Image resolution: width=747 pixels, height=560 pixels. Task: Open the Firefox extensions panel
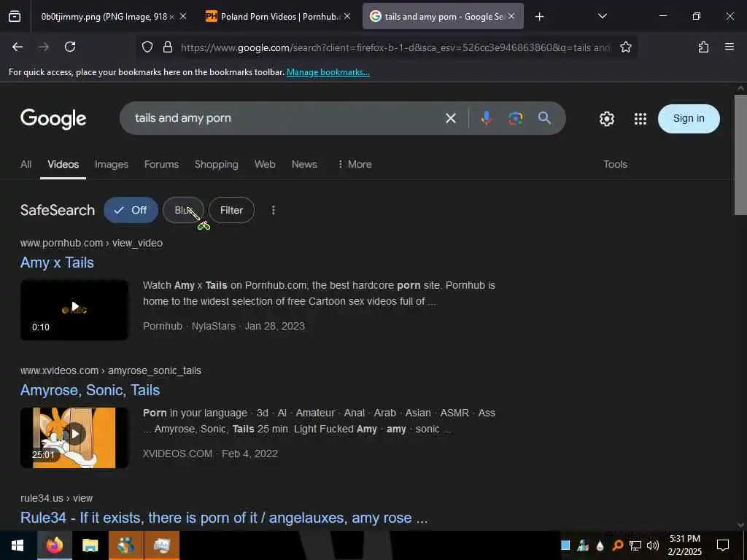[703, 47]
